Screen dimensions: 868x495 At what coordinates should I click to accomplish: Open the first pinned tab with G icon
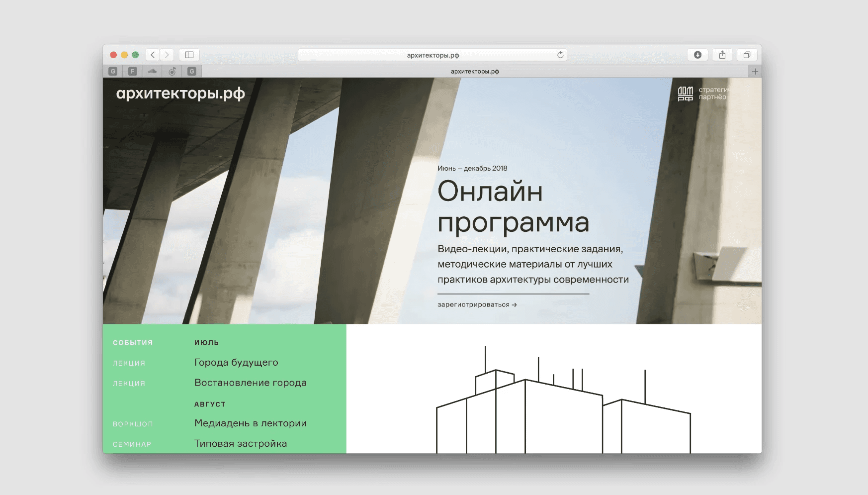coord(113,71)
